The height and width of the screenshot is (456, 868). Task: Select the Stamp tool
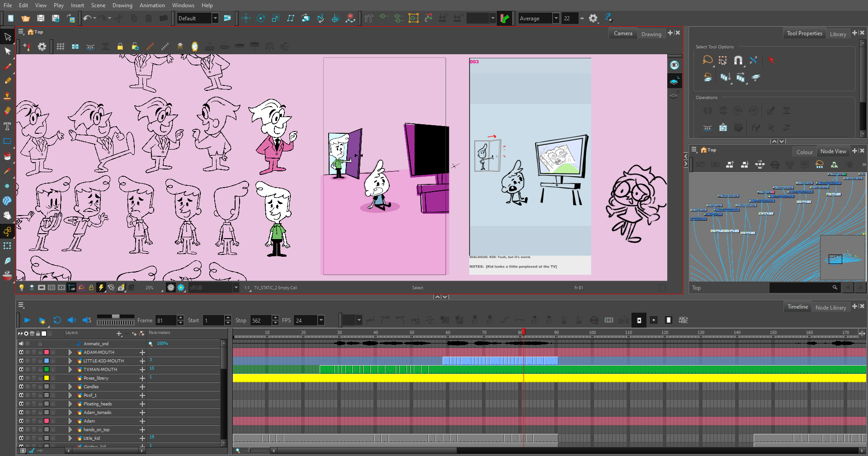pos(8,97)
